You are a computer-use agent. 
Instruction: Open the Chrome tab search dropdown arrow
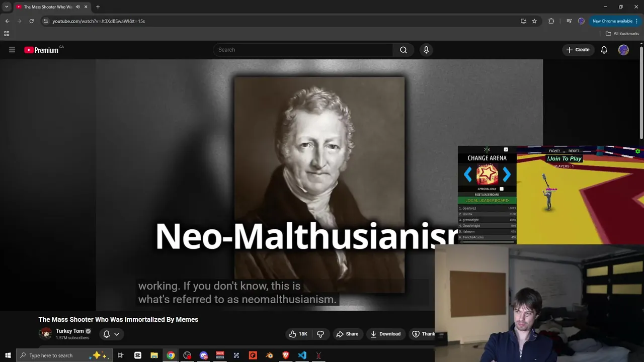(7, 7)
